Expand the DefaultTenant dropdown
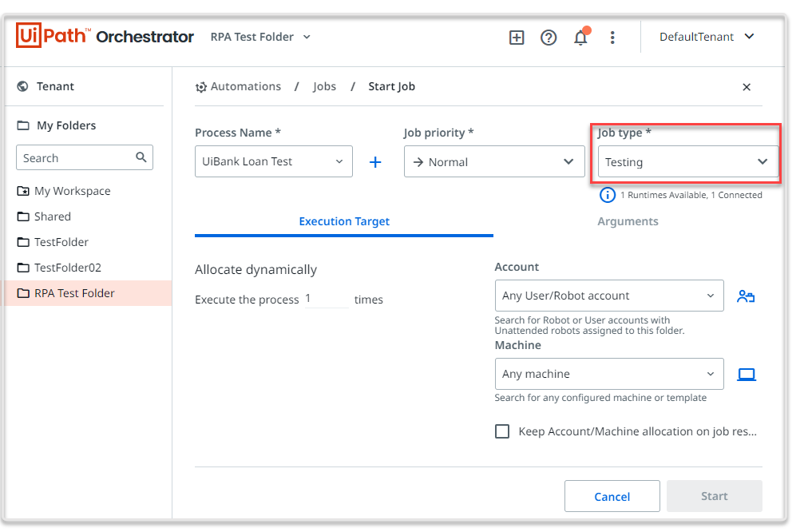 pyautogui.click(x=707, y=37)
